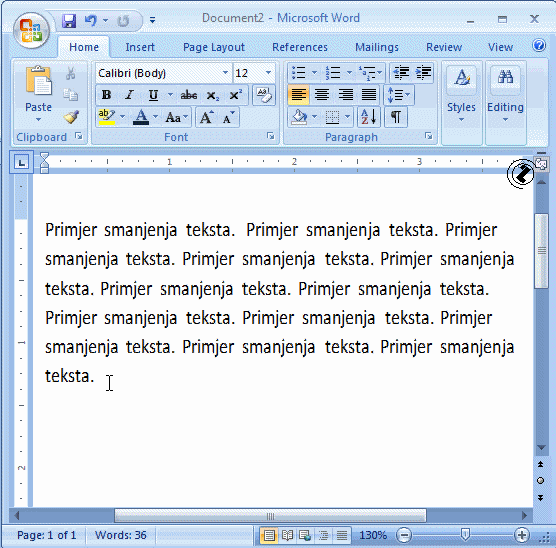Open the bullets list dropdown arrow
This screenshot has height=548, width=556.
(x=314, y=73)
